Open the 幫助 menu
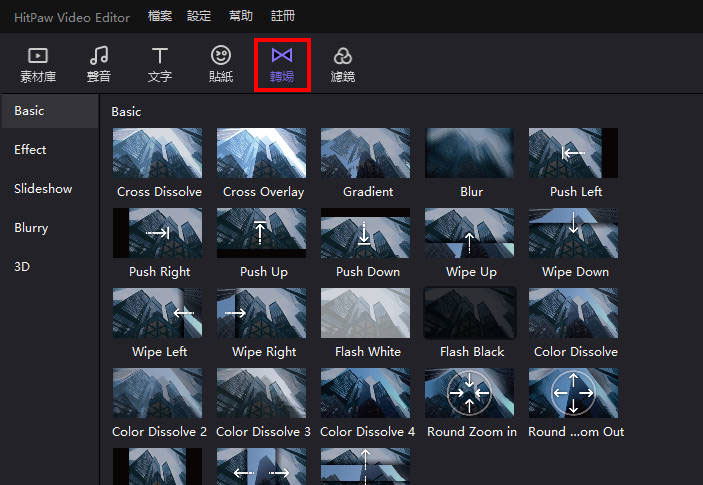The image size is (703, 485). point(241,16)
